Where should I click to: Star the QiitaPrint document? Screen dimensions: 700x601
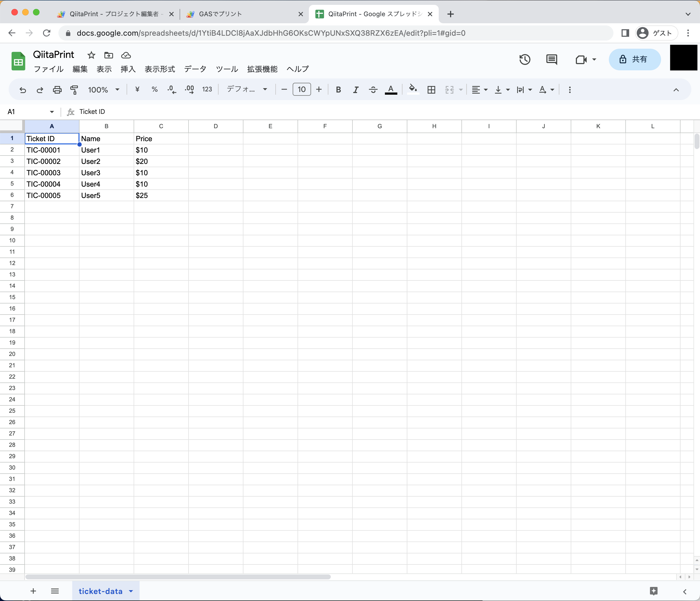(x=91, y=55)
